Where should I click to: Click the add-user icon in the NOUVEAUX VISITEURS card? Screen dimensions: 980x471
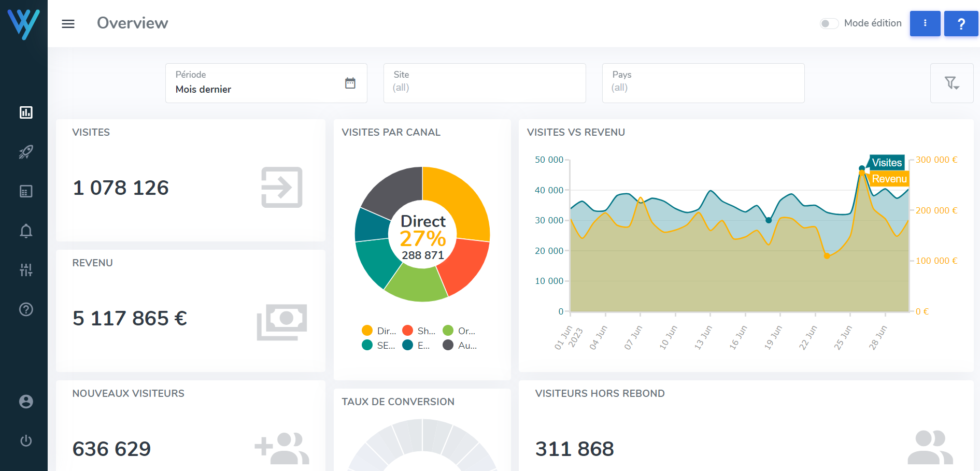pos(282,449)
